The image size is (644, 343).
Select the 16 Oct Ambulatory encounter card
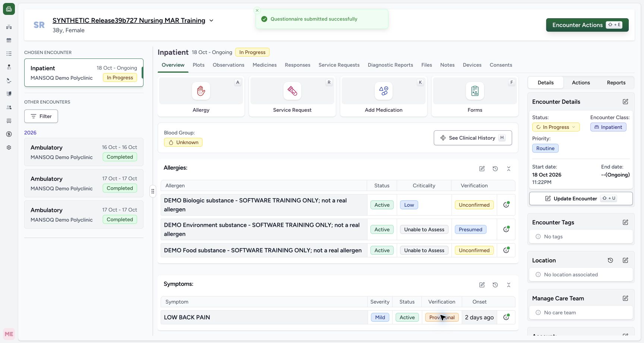(x=84, y=152)
